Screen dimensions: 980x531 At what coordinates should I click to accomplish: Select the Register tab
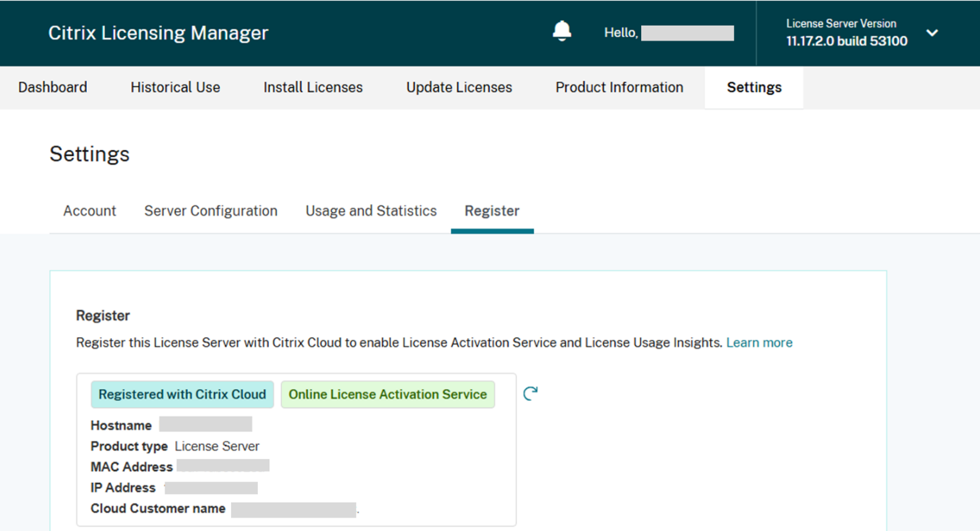[492, 211]
